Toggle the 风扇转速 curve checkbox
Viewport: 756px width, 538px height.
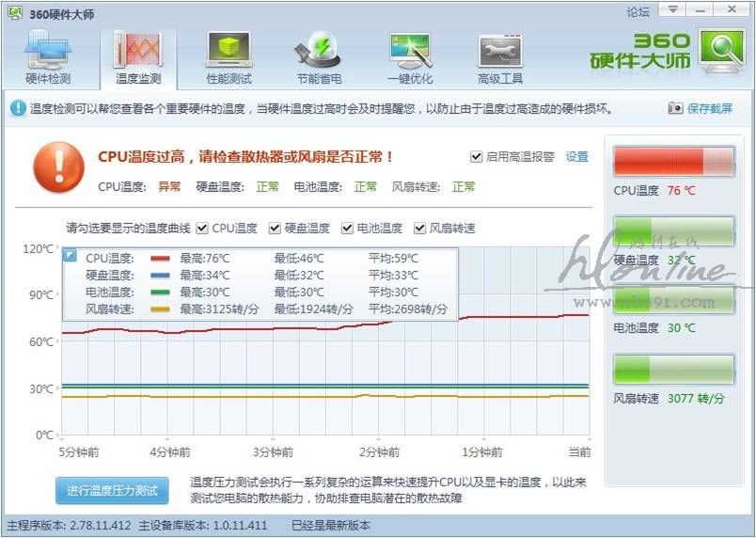(420, 228)
